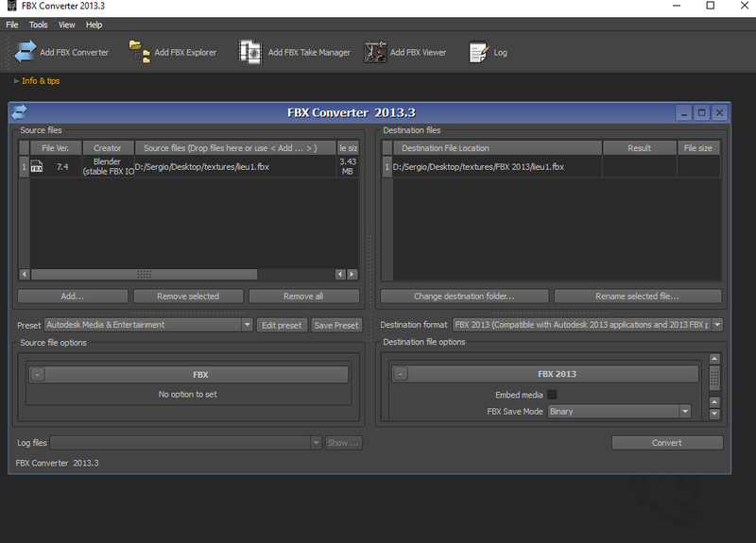Open the Destination format dropdown arrow
This screenshot has height=543, width=756.
(717, 325)
